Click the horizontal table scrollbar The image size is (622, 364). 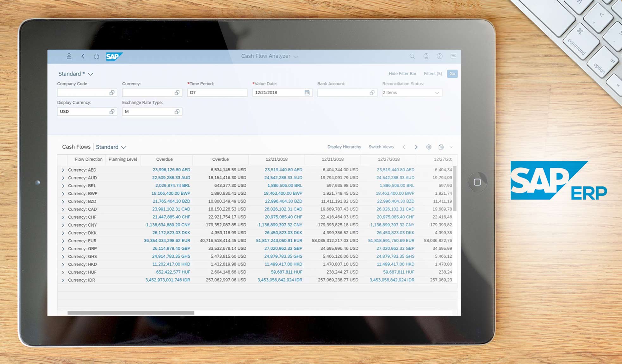point(131,313)
